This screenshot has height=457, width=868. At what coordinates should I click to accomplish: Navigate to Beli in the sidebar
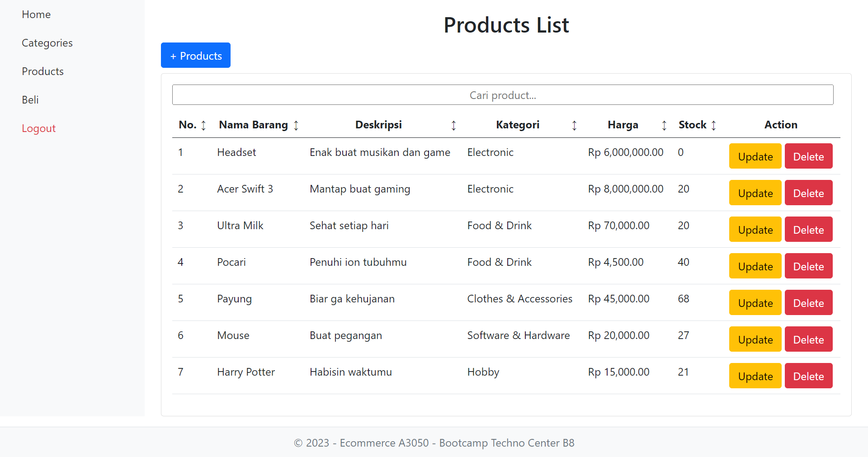30,100
